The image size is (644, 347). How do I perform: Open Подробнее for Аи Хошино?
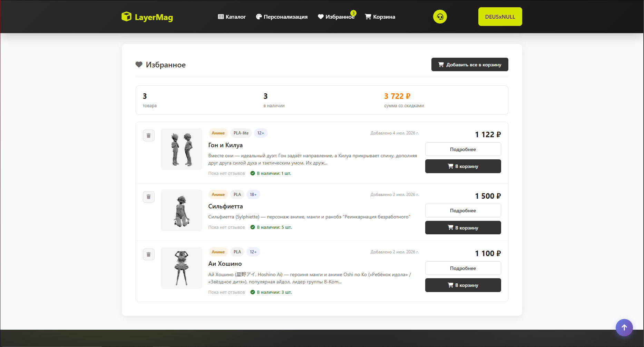463,268
